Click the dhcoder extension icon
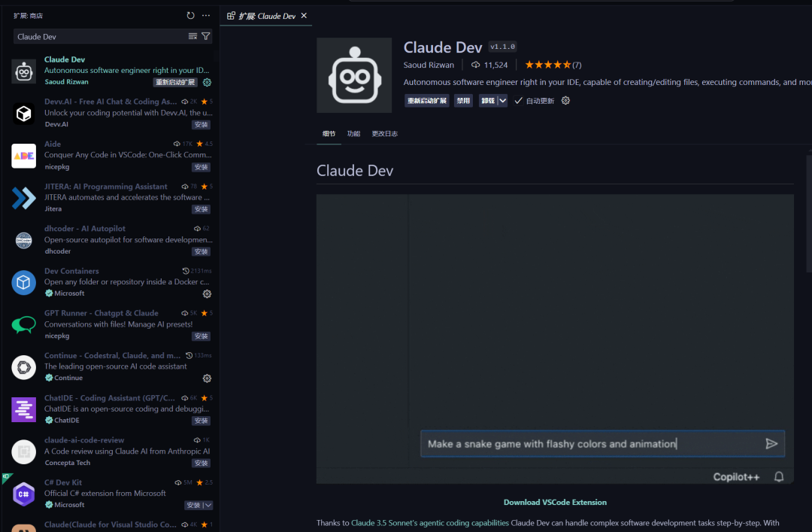Screen dimensions: 812x532 [x=24, y=241]
